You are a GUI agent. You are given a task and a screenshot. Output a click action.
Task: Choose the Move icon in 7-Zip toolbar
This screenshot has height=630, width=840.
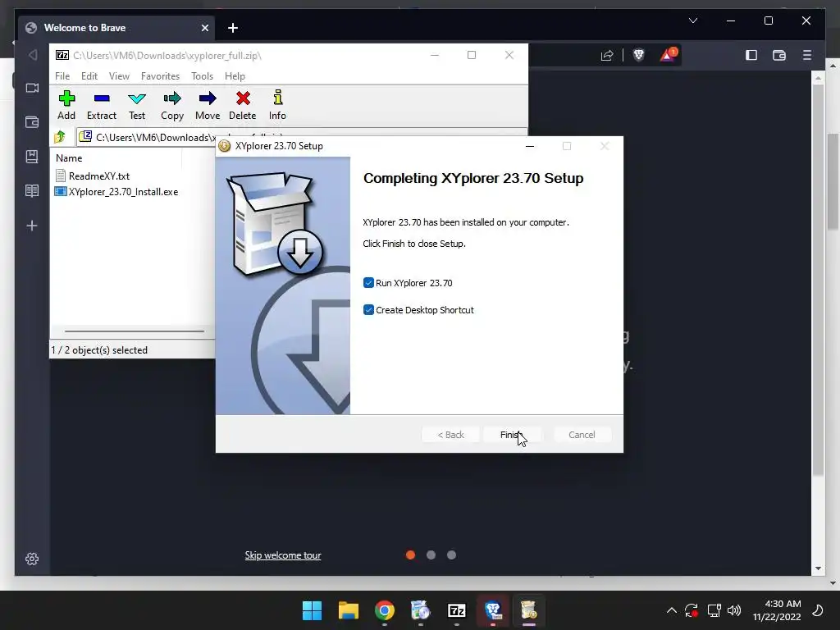(x=208, y=105)
